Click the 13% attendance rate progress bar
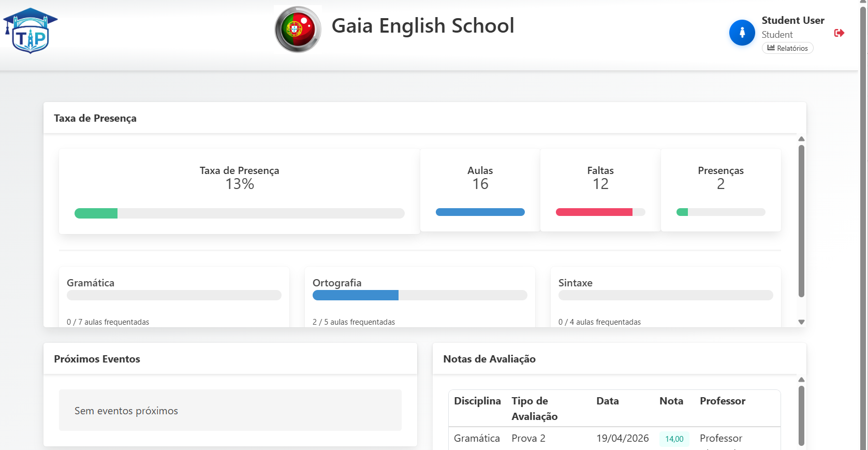Viewport: 868px width, 450px height. tap(240, 213)
